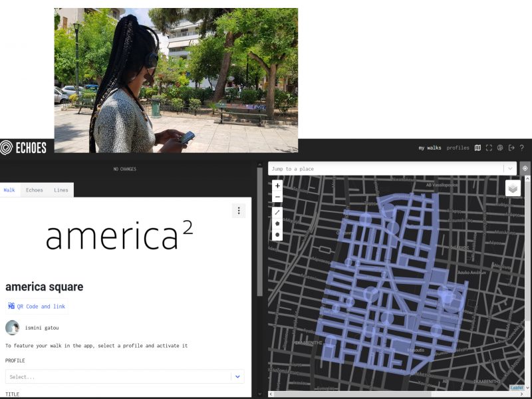Open the QR Code and link
The image size is (532, 399).
coord(38,307)
